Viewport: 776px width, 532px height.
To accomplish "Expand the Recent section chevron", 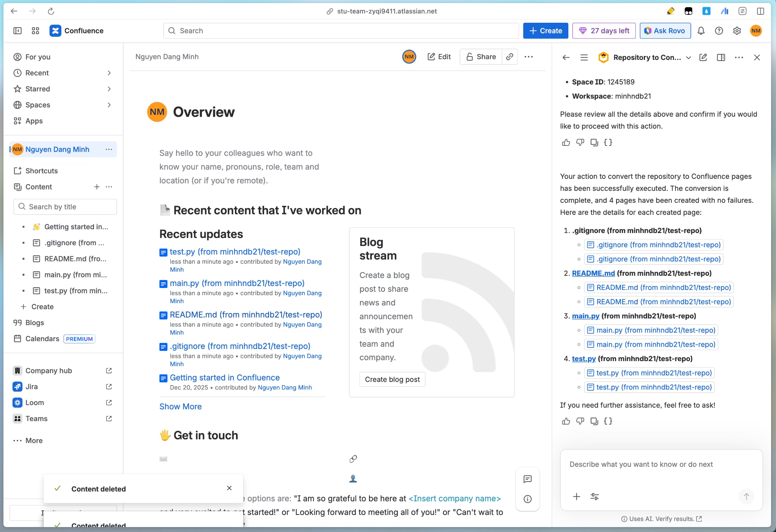I will pyautogui.click(x=109, y=73).
